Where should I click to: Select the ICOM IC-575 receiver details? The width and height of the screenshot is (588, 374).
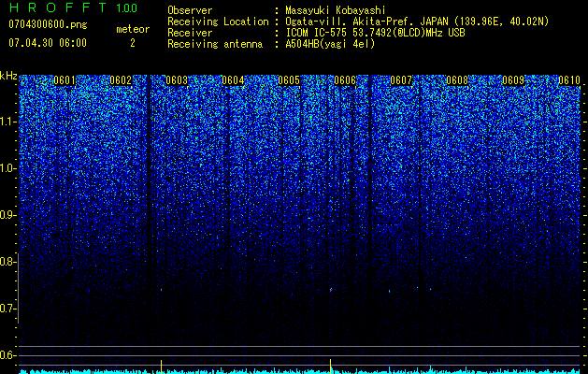(375, 33)
